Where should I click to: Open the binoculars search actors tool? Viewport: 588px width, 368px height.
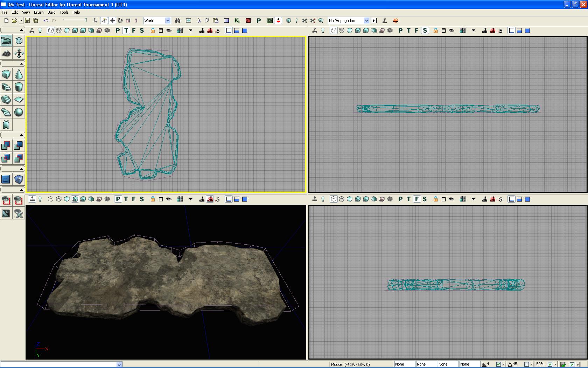tap(177, 21)
